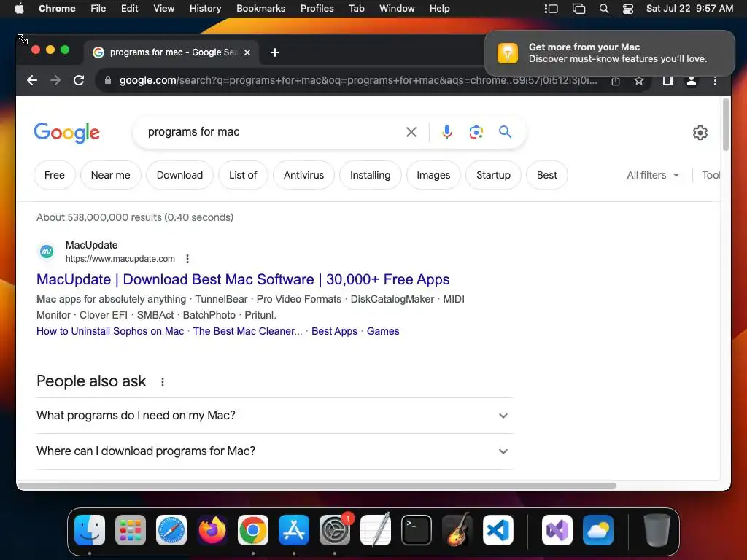Open the History menu
The height and width of the screenshot is (560, 747).
pos(205,8)
